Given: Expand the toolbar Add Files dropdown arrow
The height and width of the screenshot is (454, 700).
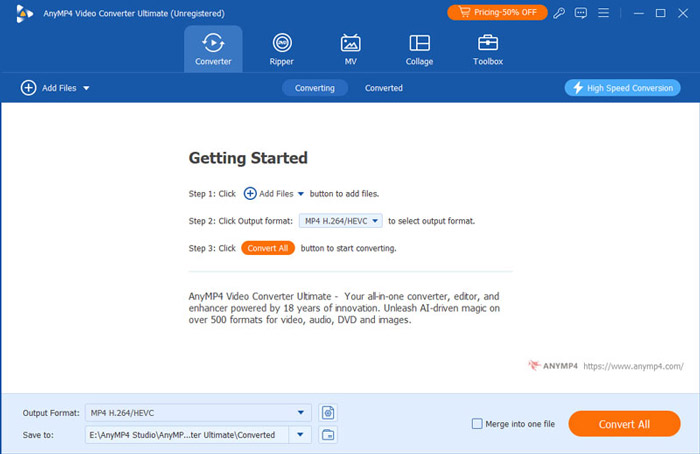Looking at the screenshot, I should (x=86, y=88).
